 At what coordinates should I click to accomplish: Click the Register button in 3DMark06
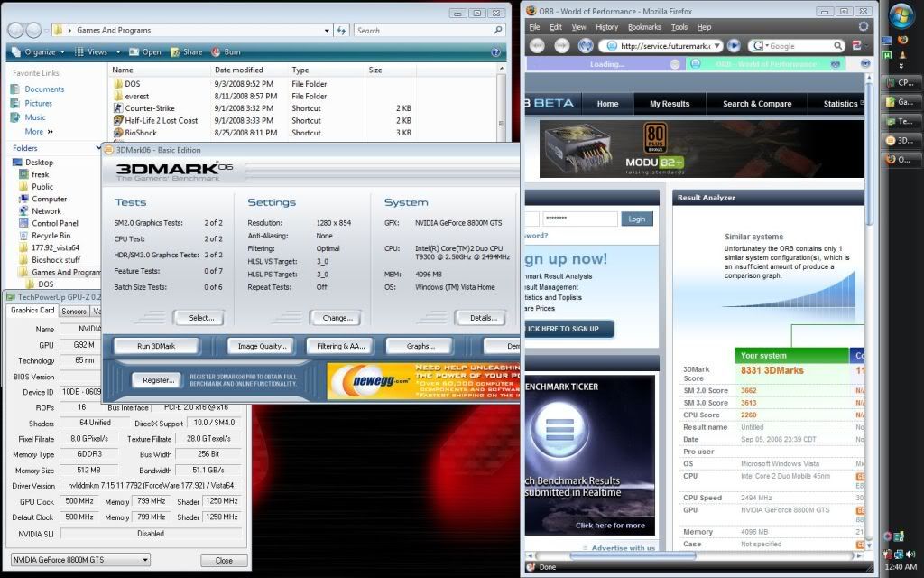[159, 380]
